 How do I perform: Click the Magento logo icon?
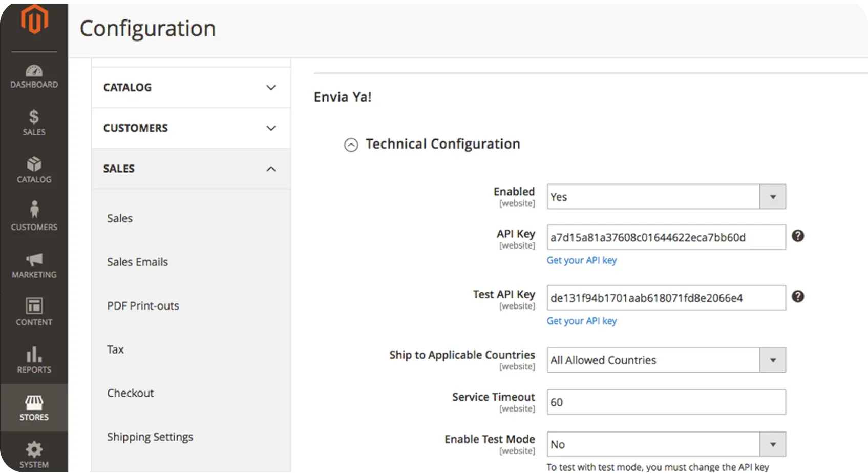coord(34,20)
